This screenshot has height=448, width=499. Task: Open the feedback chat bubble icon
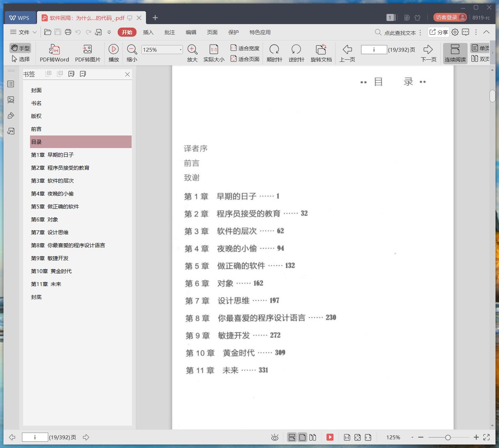pyautogui.click(x=465, y=32)
